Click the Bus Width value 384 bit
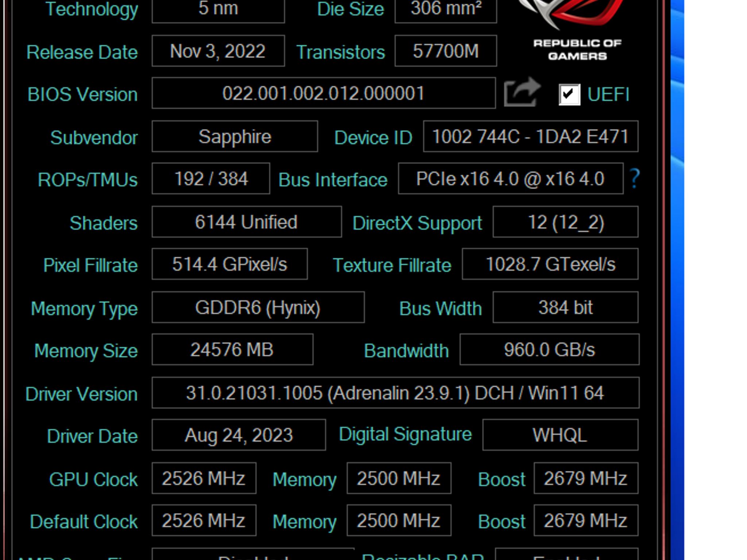747x560 pixels. (x=565, y=307)
